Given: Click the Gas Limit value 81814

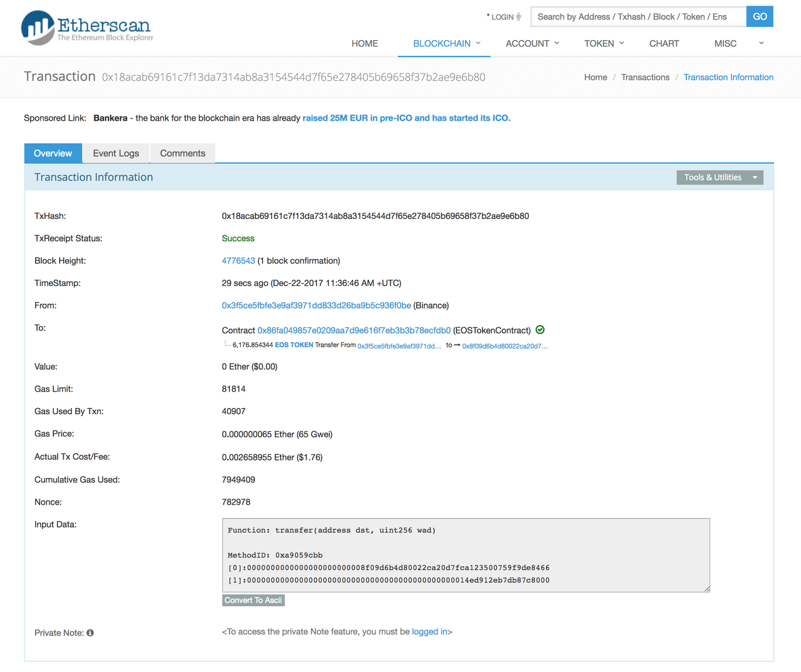Looking at the screenshot, I should [x=233, y=389].
